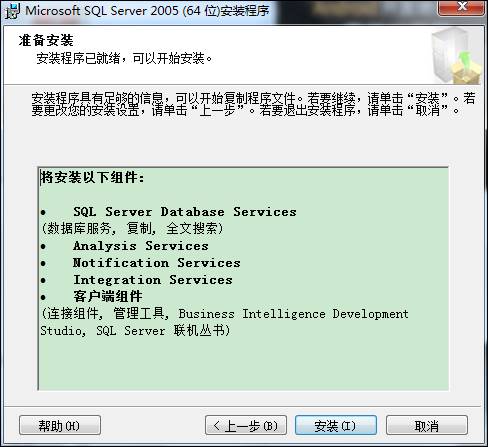488x447 pixels.
Task: Click the installer icon in the title bar
Action: tap(13, 11)
